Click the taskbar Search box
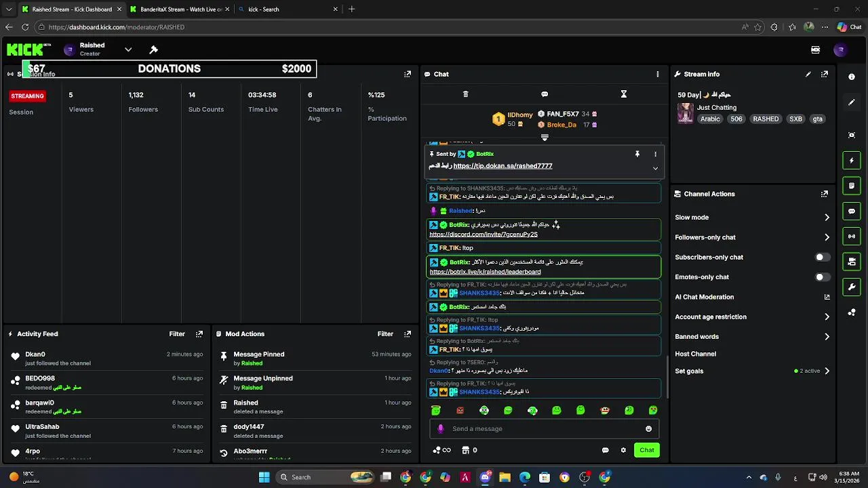This screenshot has height=488, width=868. pos(325,477)
